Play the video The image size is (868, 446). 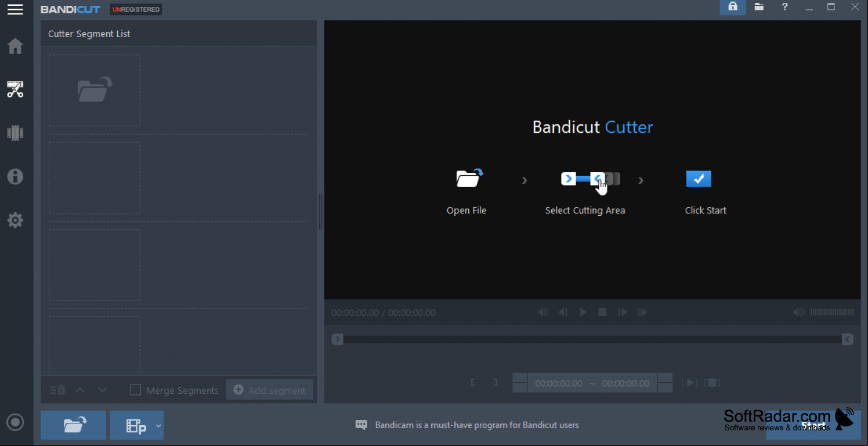[x=583, y=312]
